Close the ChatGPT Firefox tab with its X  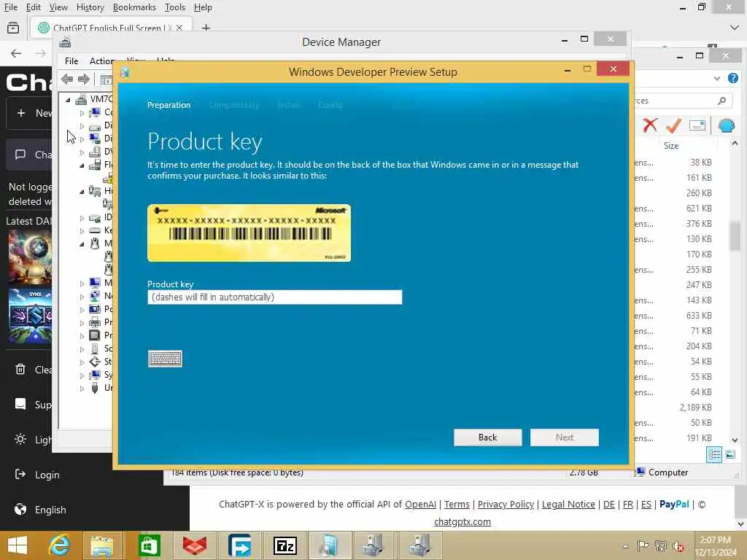[179, 28]
